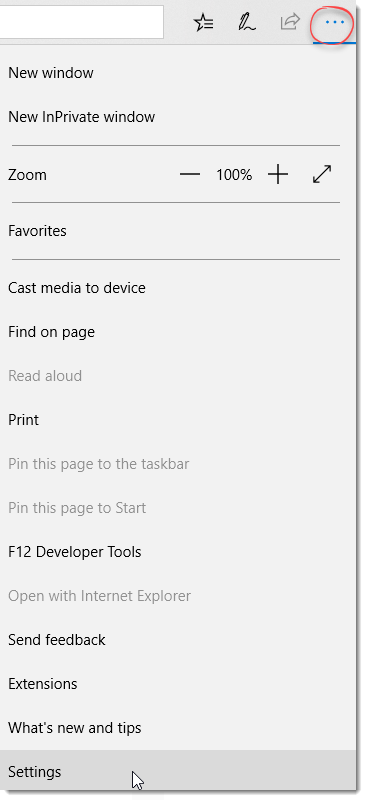Open the Favorites hub star icon
This screenshot has height=800, width=366.
[204, 22]
